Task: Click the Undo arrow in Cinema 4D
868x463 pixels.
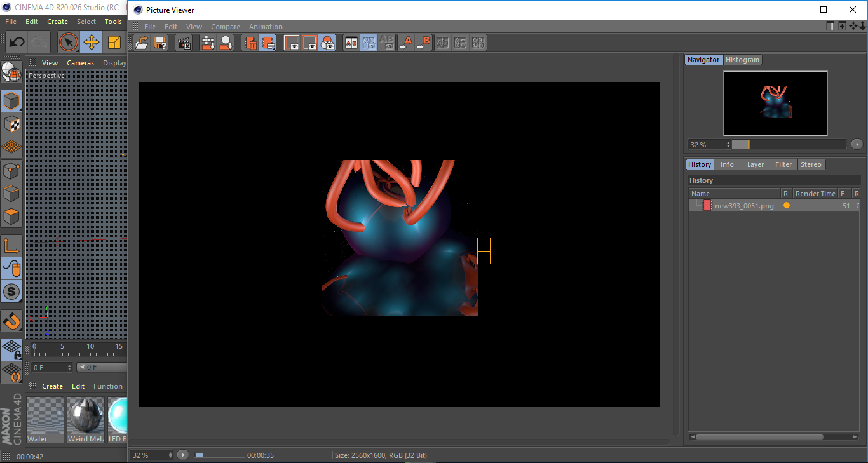Action: tap(17, 43)
